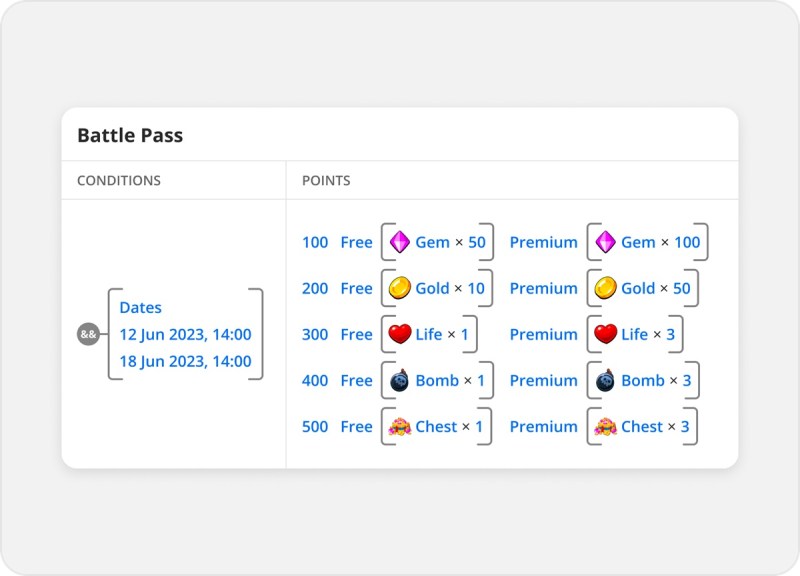
Task: Click the red heart icon in Premium Life reward
Action: coord(605,334)
